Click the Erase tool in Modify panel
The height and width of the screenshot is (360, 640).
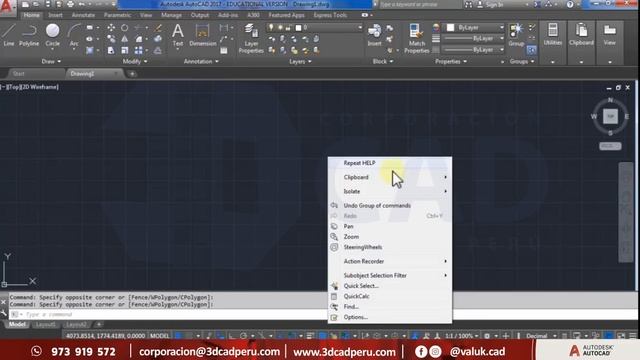[158, 28]
